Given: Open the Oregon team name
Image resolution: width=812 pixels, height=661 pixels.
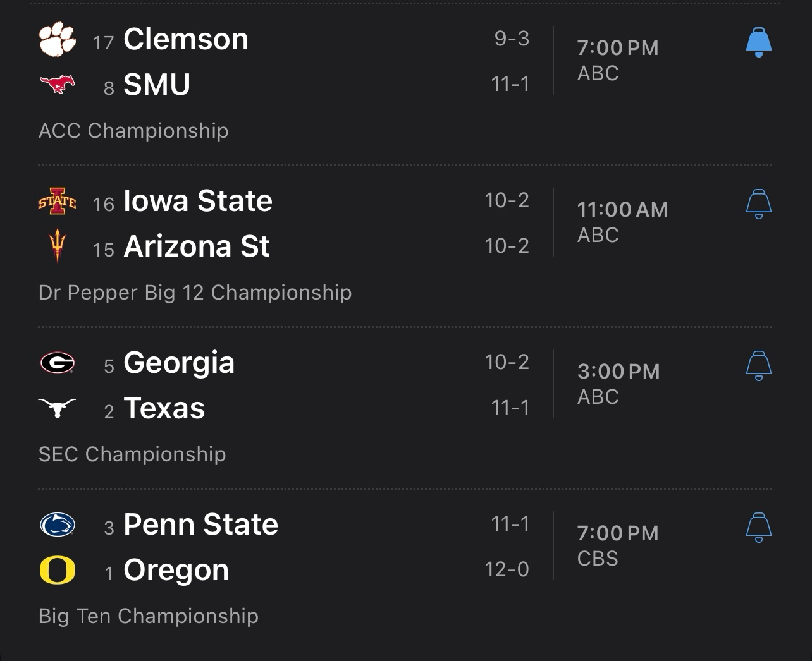Looking at the screenshot, I should pos(176,570).
